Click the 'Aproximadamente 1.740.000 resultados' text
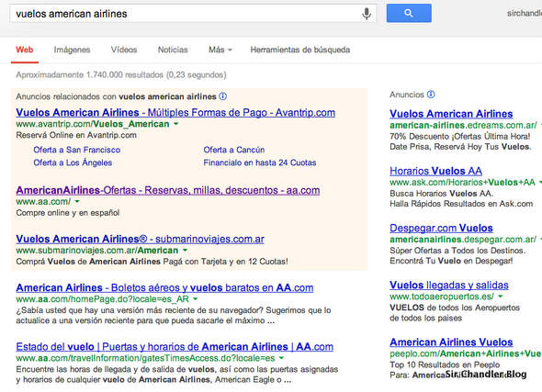Viewport: 542px width, 392px height. (x=121, y=75)
